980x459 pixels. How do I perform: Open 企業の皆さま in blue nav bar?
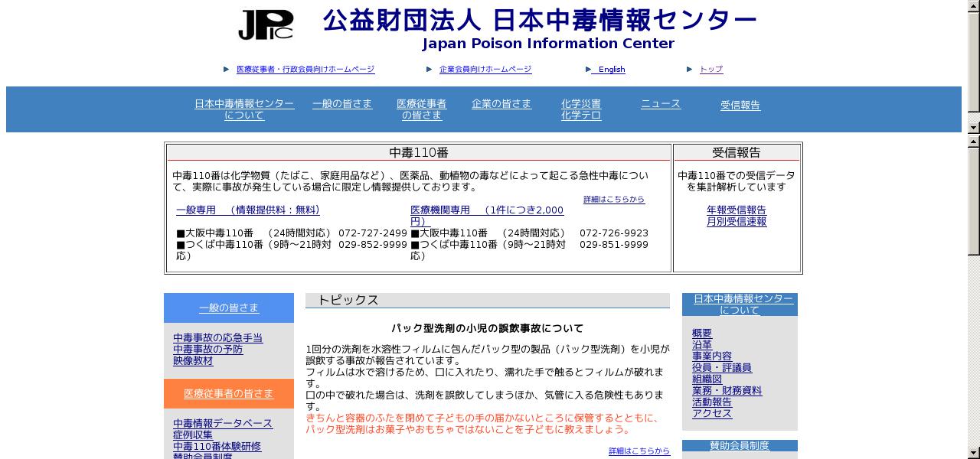(x=501, y=104)
